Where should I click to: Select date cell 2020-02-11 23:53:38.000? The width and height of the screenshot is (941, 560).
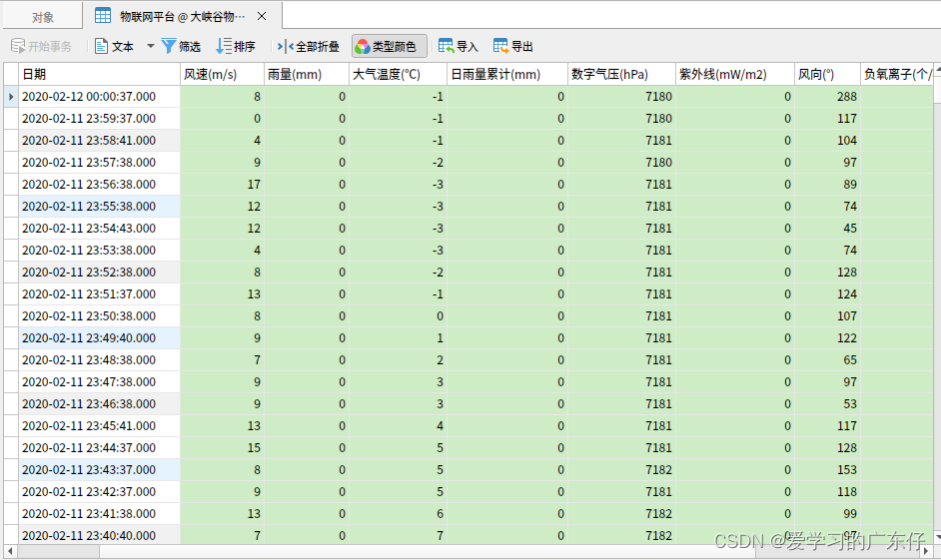[x=99, y=251]
